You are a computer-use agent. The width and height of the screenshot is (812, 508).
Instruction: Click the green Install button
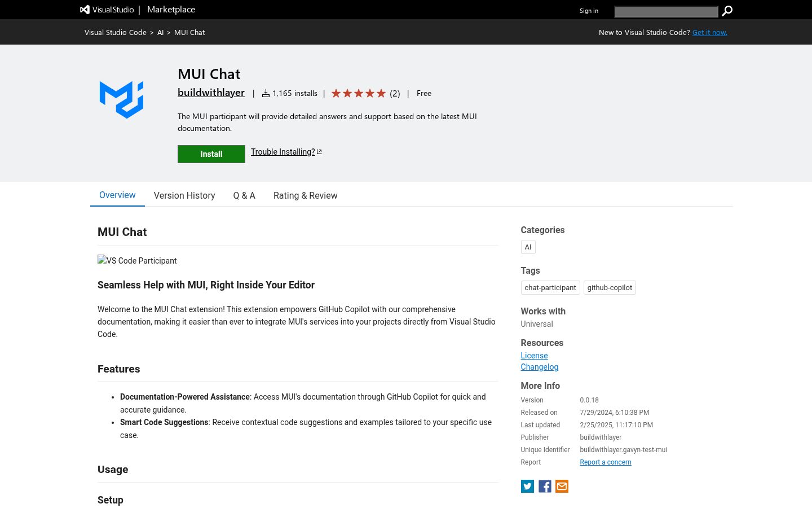[x=211, y=154]
